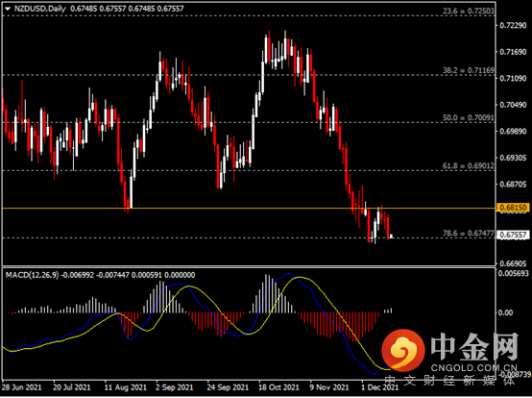Click the MACD(12,26,9) indicator label
This screenshot has width=532, height=398.
tap(32, 275)
